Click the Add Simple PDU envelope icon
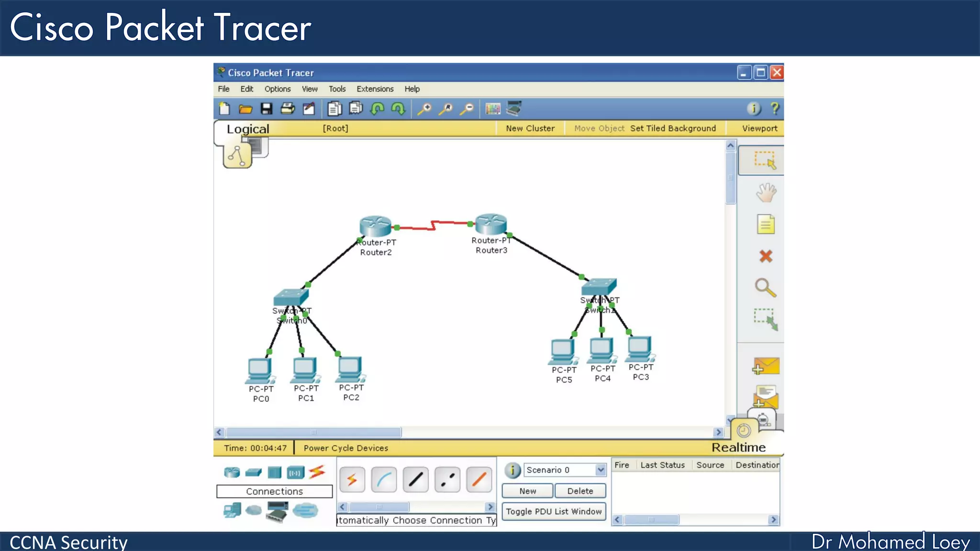The width and height of the screenshot is (980, 551). (766, 367)
